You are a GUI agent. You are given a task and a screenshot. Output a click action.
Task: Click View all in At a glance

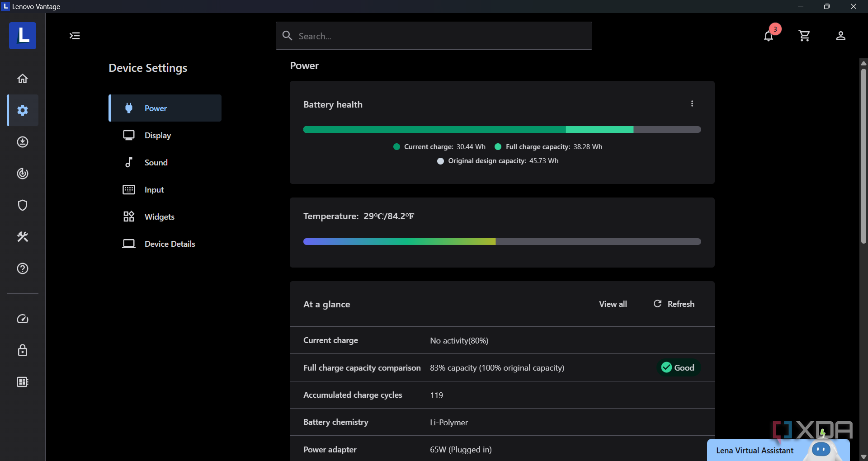(x=613, y=304)
